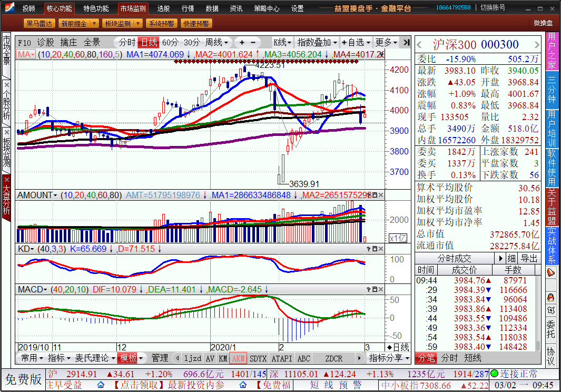Close the MACD indicator panel
Viewport: 561px width, 392px height.
point(381,289)
